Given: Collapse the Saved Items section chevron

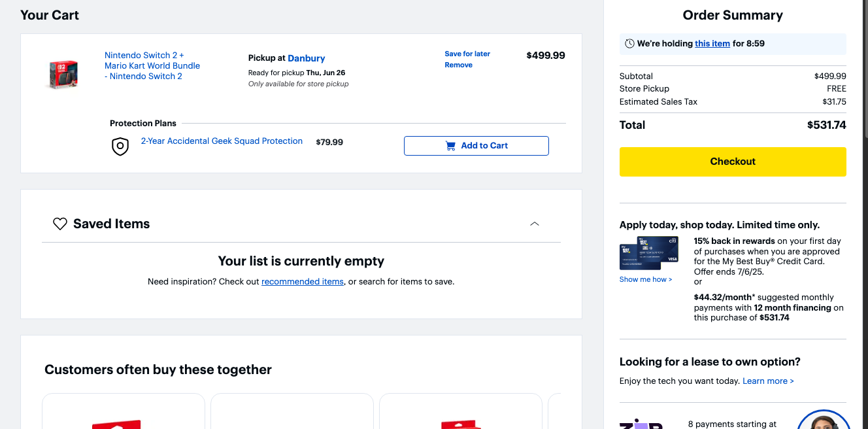Looking at the screenshot, I should (535, 224).
